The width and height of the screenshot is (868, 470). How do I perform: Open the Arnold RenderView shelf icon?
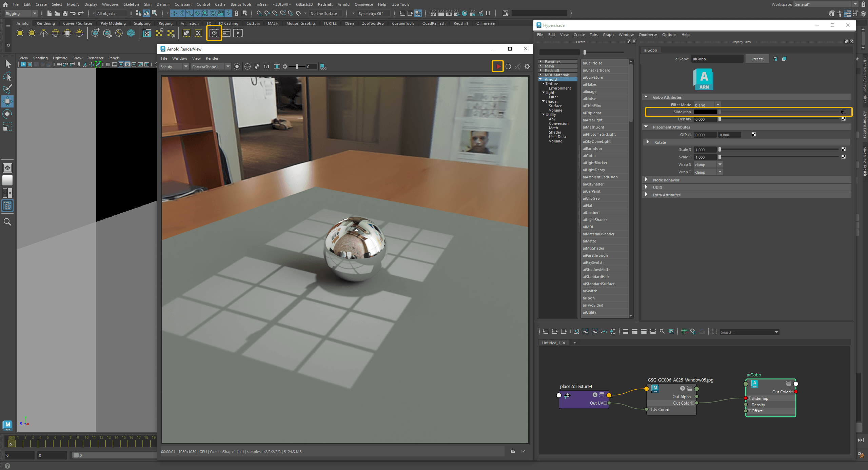(214, 33)
